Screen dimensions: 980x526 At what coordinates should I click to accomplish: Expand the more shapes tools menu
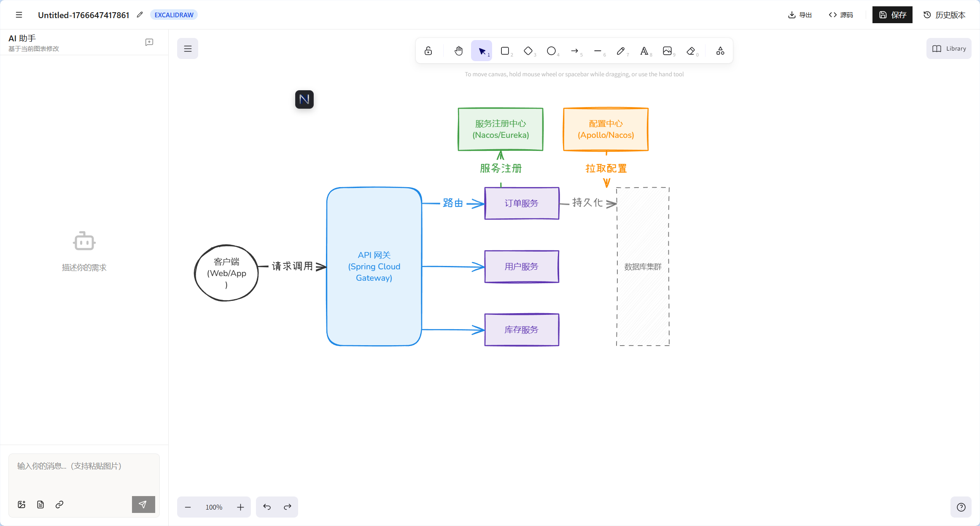(x=720, y=51)
